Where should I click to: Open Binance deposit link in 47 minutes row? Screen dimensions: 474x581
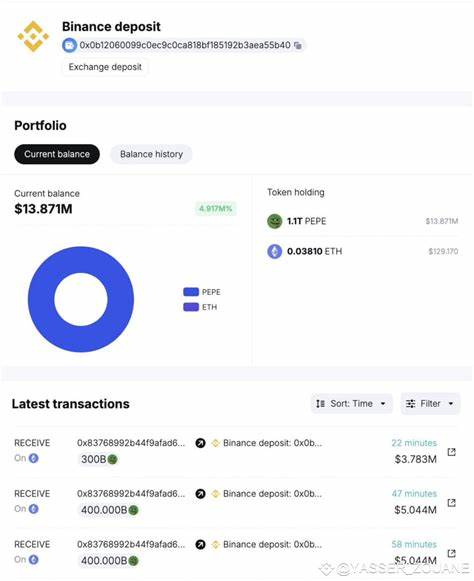pos(272,494)
